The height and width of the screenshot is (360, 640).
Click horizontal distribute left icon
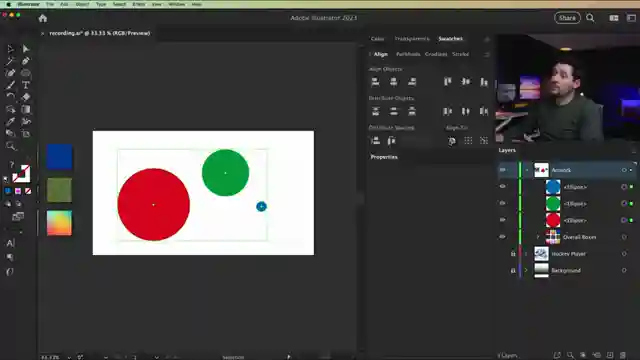click(x=448, y=111)
